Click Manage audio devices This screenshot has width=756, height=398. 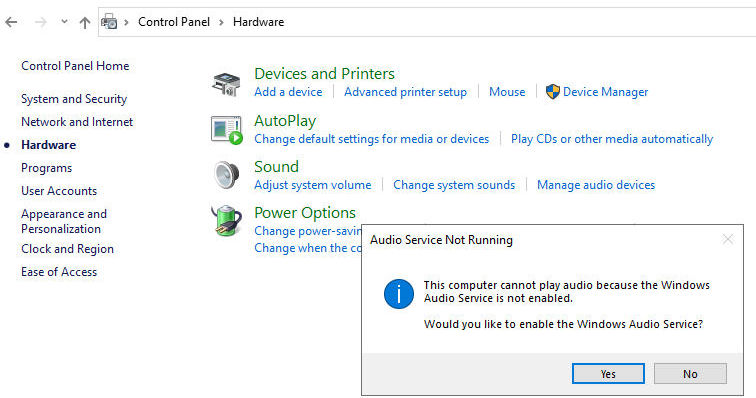pyautogui.click(x=596, y=185)
